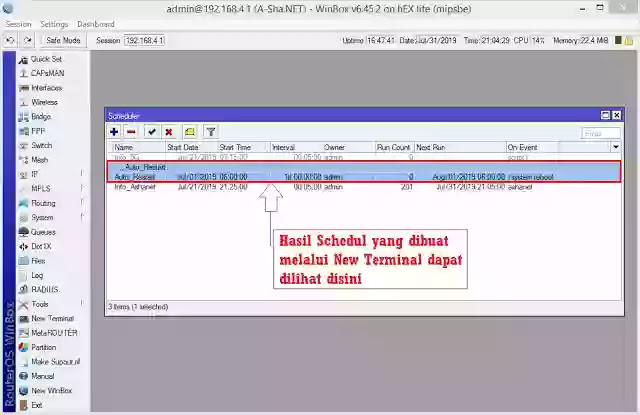The height and width of the screenshot is (415, 640).
Task: Click the redo arrow button
Action: (27, 40)
